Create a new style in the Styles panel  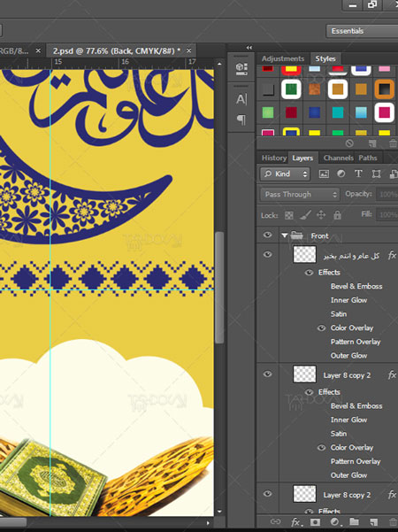[372, 143]
